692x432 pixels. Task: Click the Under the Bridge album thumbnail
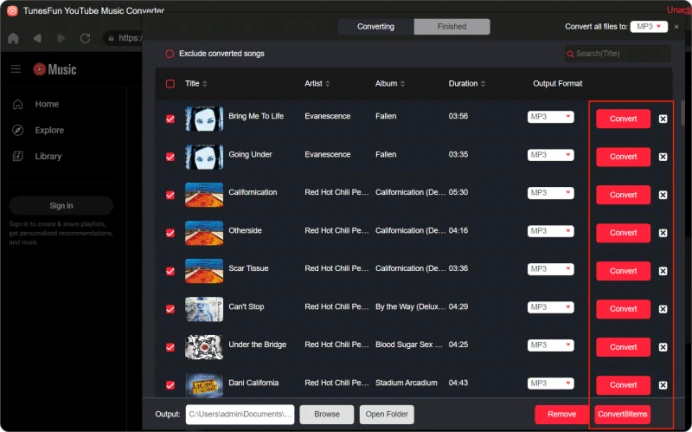click(204, 347)
